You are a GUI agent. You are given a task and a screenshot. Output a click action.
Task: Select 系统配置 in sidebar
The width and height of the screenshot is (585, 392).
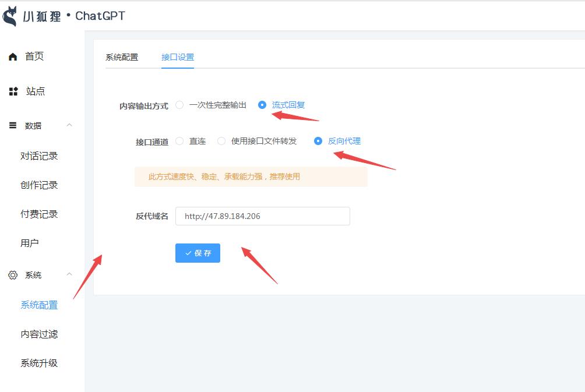pos(39,305)
